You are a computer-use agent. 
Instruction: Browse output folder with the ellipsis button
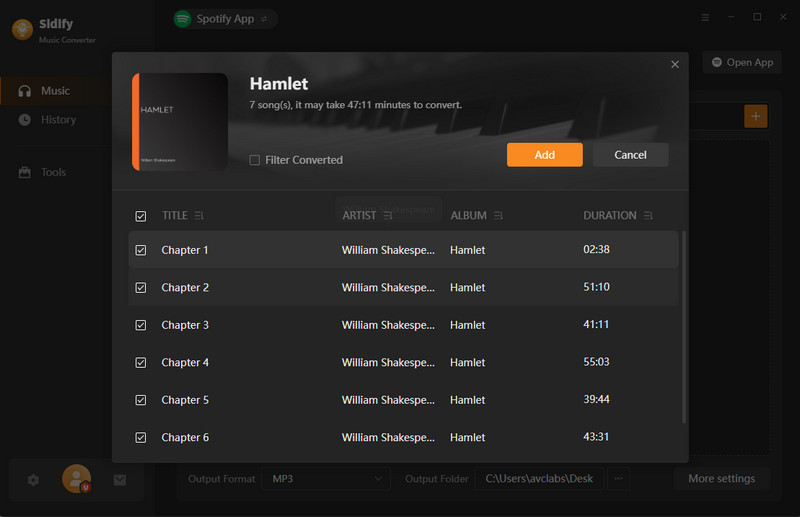[x=618, y=479]
